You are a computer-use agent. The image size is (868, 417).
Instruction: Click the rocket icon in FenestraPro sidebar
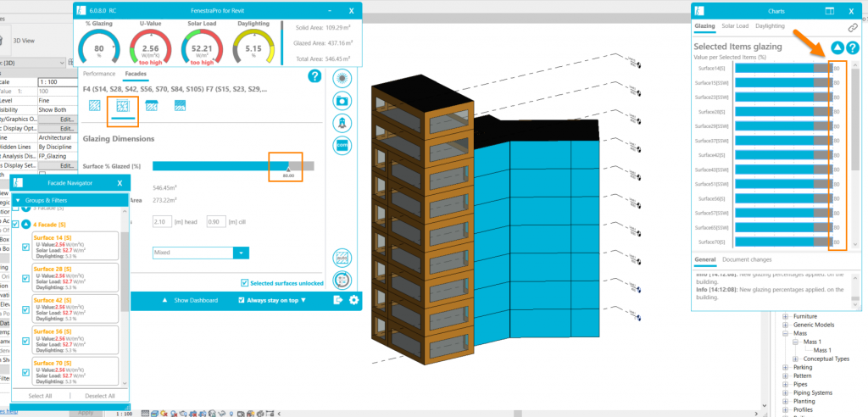tap(342, 123)
